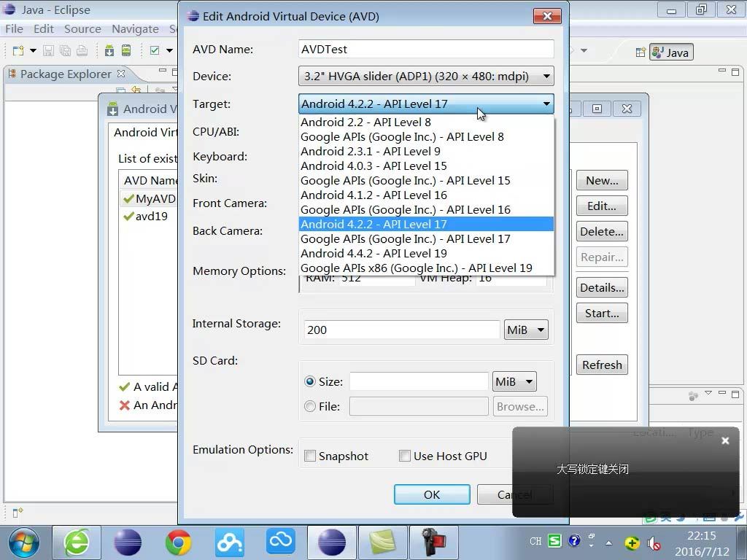Enable the Snapshot checkbox
This screenshot has height=560, width=747.
tap(310, 456)
